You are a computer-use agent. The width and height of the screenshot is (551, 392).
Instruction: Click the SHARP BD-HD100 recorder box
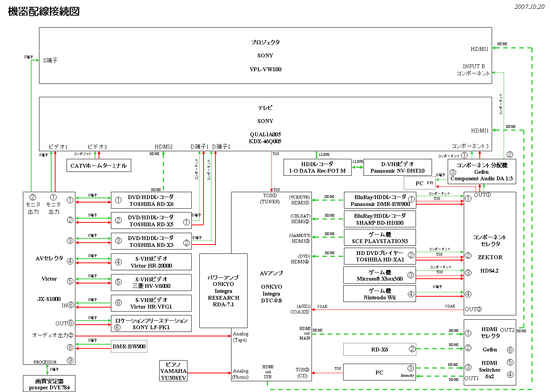pyautogui.click(x=380, y=219)
